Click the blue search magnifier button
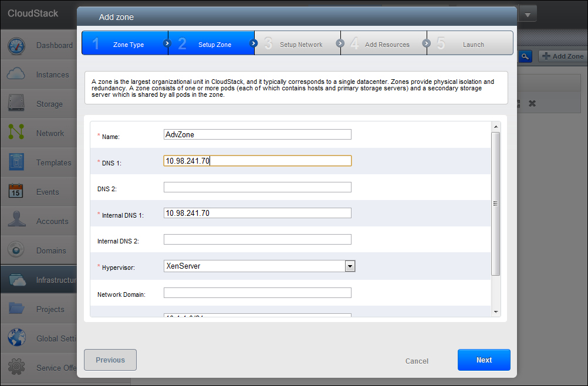Image resolution: width=588 pixels, height=386 pixels. 525,56
